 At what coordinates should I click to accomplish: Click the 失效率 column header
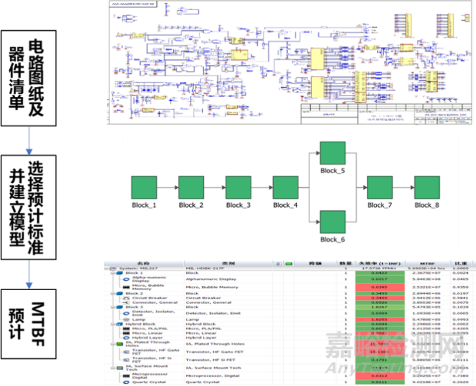click(x=380, y=264)
